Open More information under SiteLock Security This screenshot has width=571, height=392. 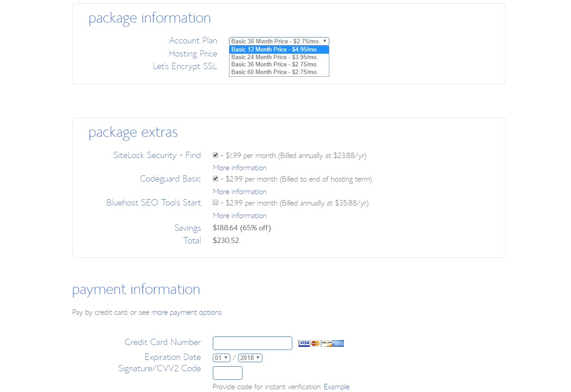pyautogui.click(x=239, y=168)
